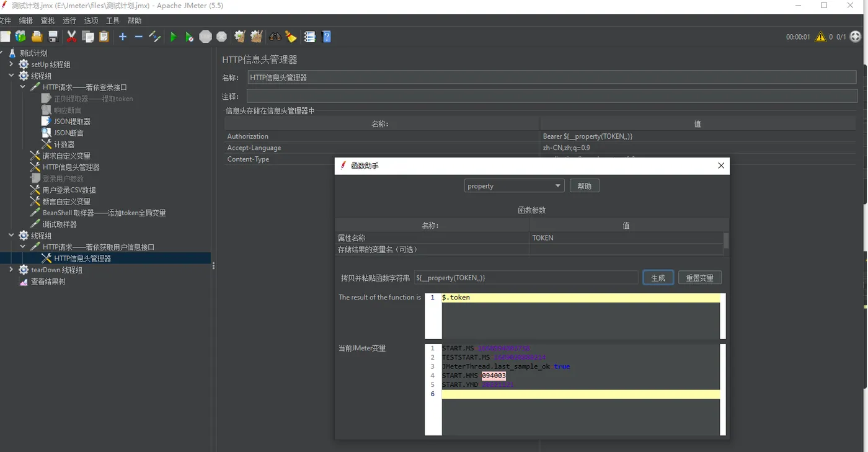Click the function string field ${__property(TOKEN,,)}

pyautogui.click(x=526, y=278)
